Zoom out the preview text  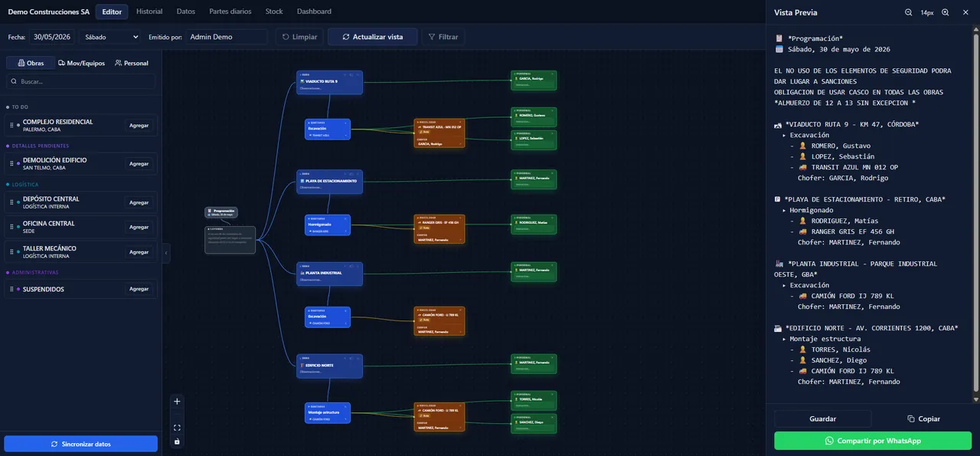908,12
